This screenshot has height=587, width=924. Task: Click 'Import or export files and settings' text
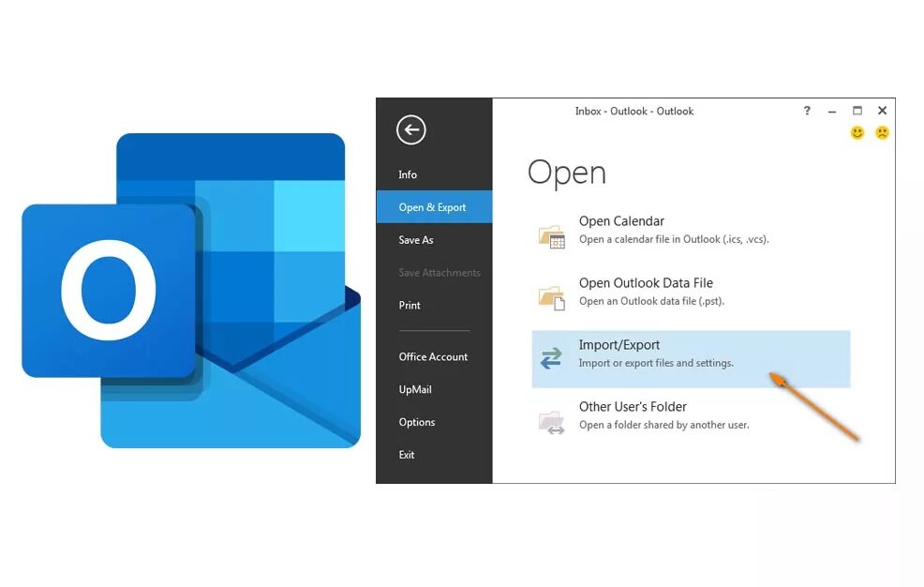pos(656,363)
